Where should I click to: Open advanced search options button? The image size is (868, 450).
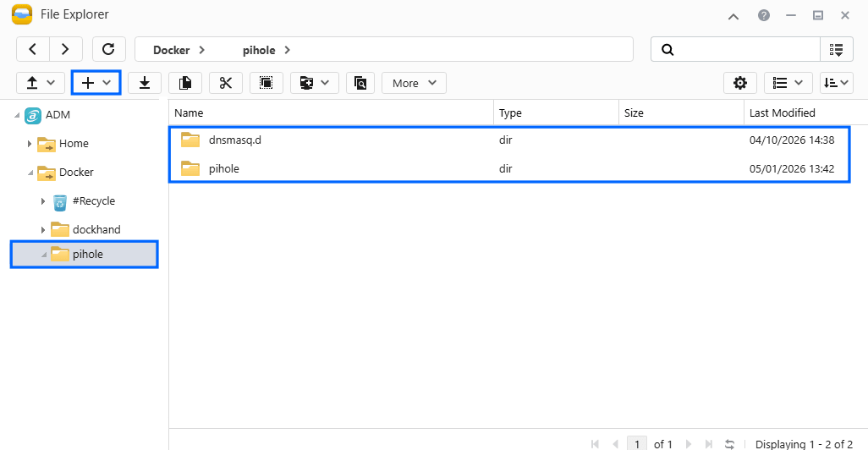tap(837, 49)
